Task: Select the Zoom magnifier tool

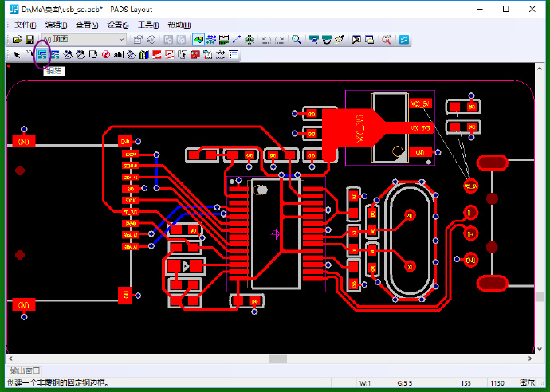Action: click(x=297, y=40)
